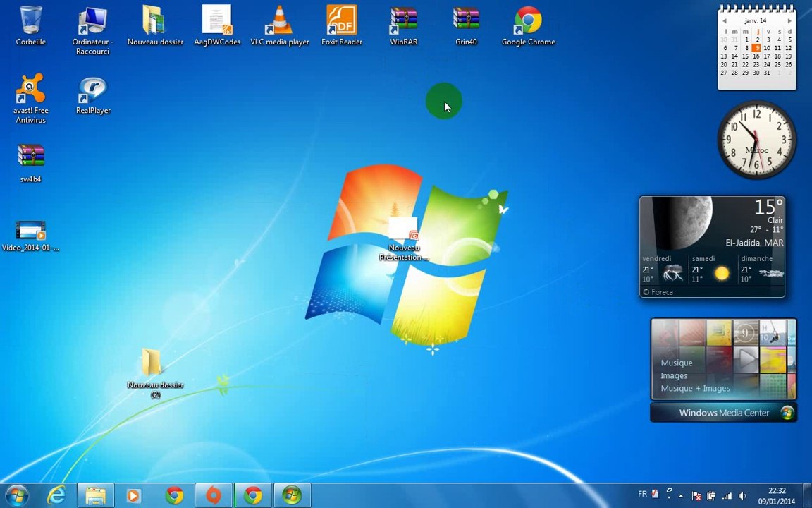Open the El-Jadida, MAR weather location
Image resolution: width=812 pixels, height=508 pixels.
point(754,243)
